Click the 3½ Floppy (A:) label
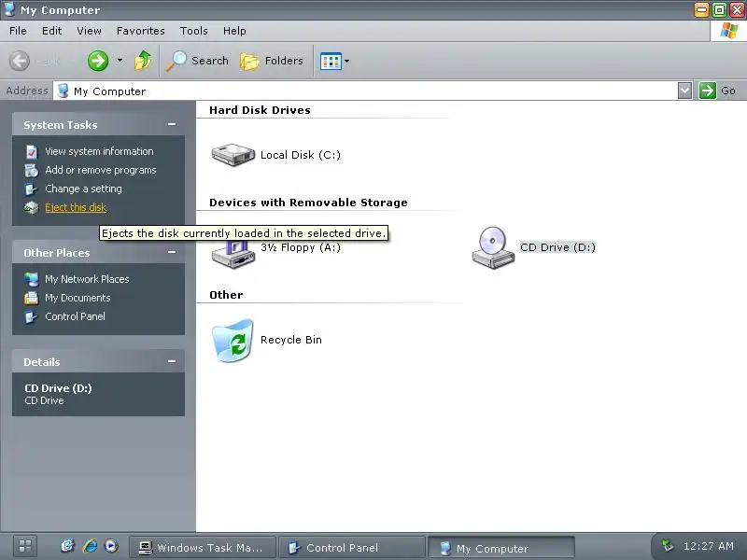Image resolution: width=747 pixels, height=560 pixels. pyautogui.click(x=300, y=247)
